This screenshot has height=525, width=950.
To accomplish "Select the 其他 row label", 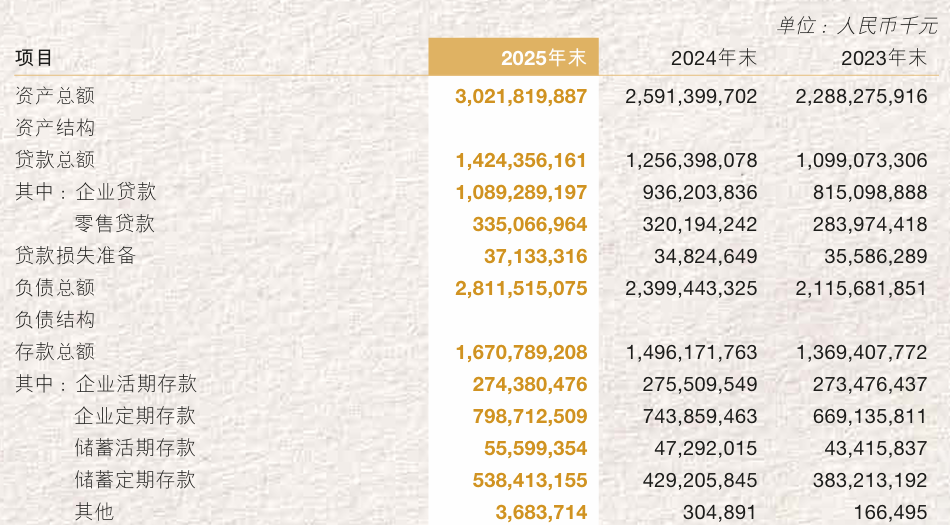I will tap(95, 512).
